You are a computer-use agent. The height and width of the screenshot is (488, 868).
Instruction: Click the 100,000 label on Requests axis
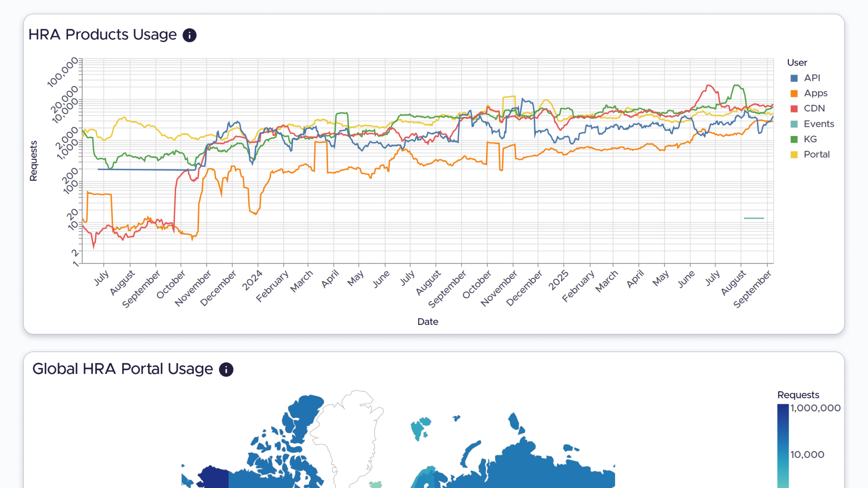click(x=63, y=73)
